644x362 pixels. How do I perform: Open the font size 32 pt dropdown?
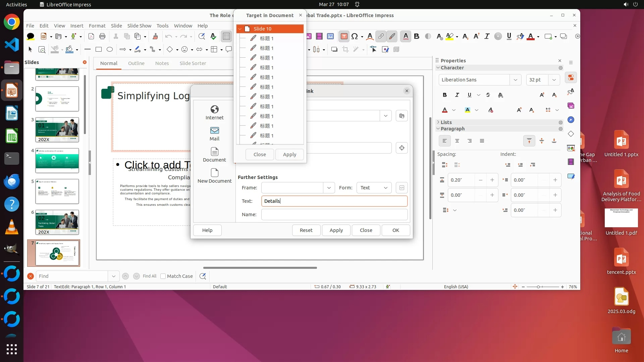click(554, 80)
